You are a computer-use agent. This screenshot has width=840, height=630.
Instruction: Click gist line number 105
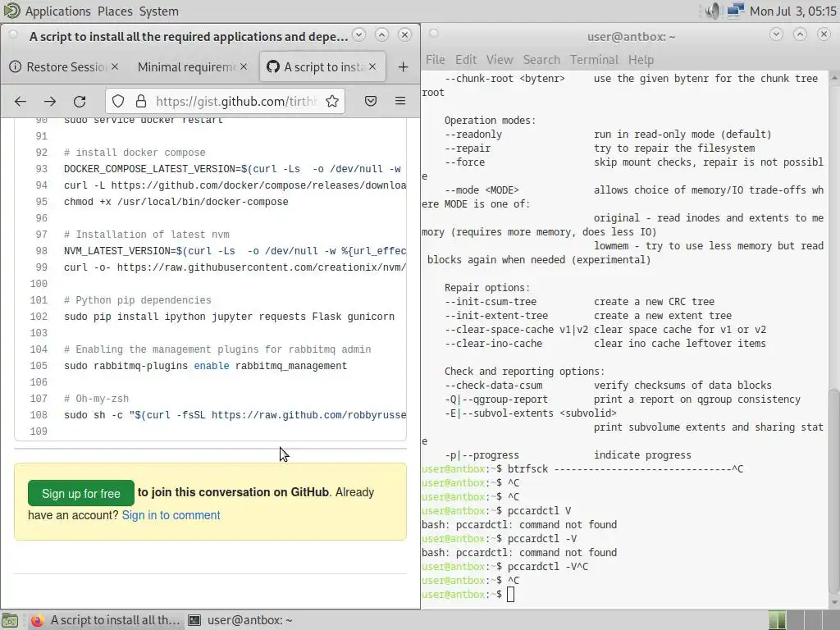[x=38, y=366]
